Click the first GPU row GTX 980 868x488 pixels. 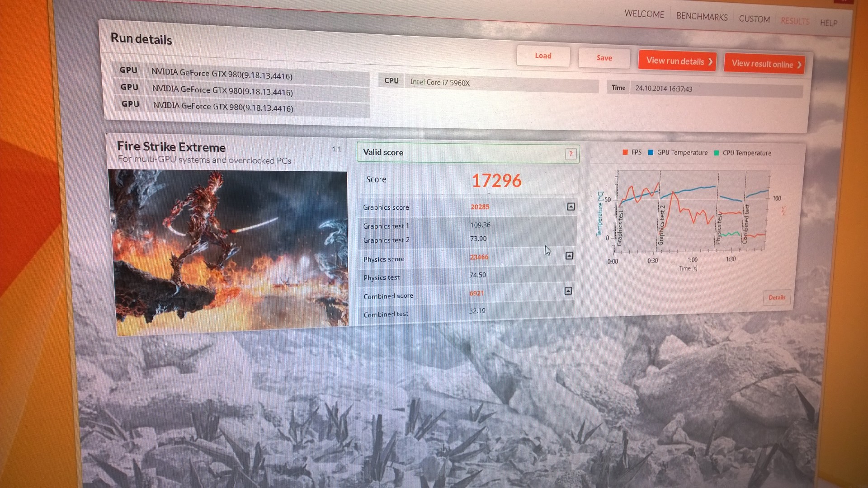coord(241,75)
